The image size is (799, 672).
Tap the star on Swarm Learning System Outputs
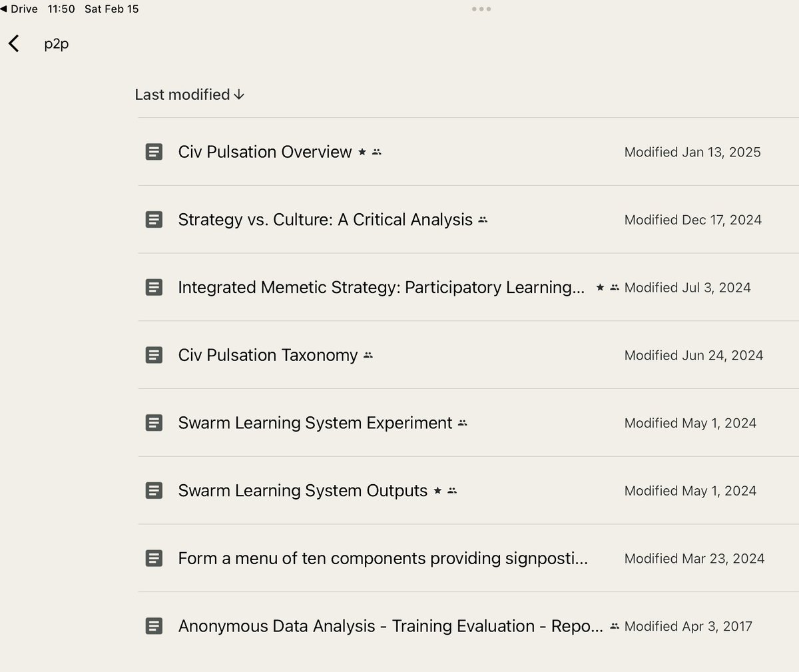437,491
